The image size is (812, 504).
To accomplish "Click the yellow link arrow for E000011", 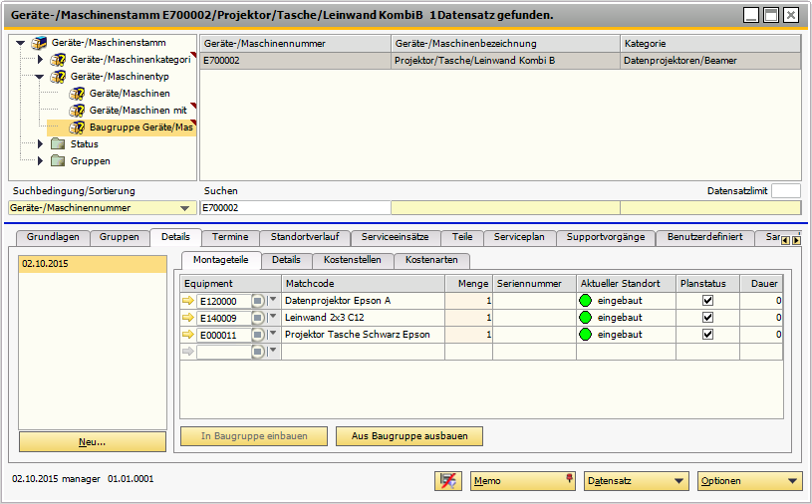I will coord(188,335).
